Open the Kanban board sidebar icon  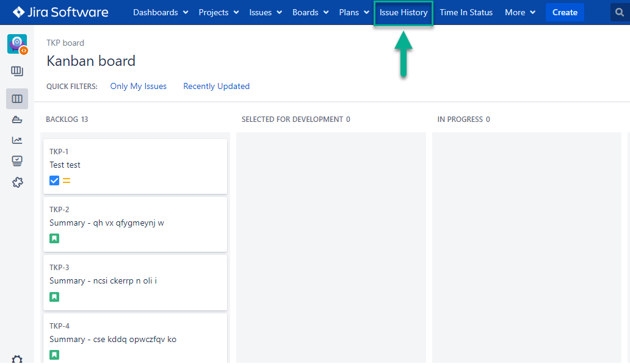click(17, 99)
